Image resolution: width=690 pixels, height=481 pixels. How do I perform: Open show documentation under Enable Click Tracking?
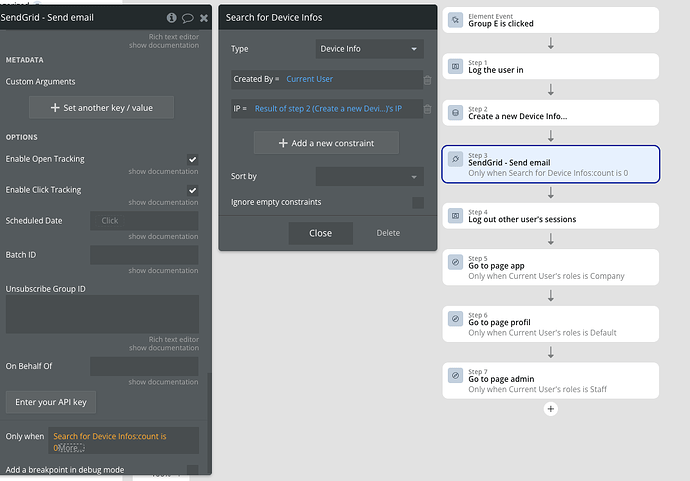click(163, 202)
